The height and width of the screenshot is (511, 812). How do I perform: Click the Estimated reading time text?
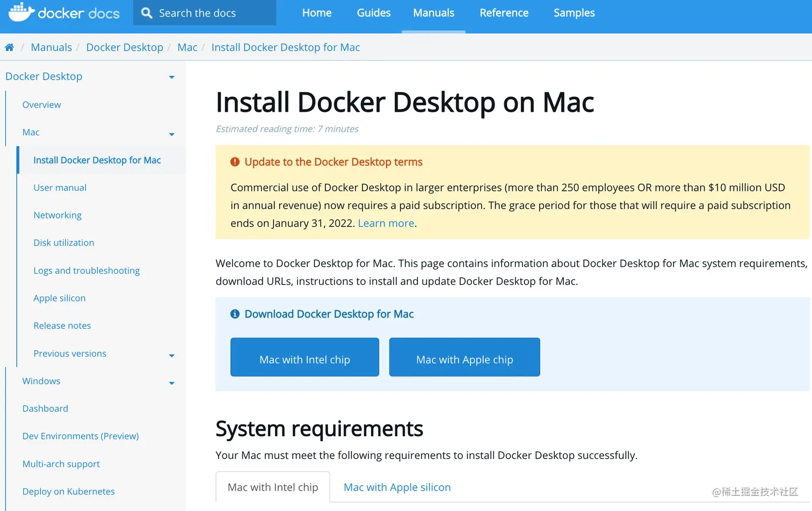pos(287,129)
